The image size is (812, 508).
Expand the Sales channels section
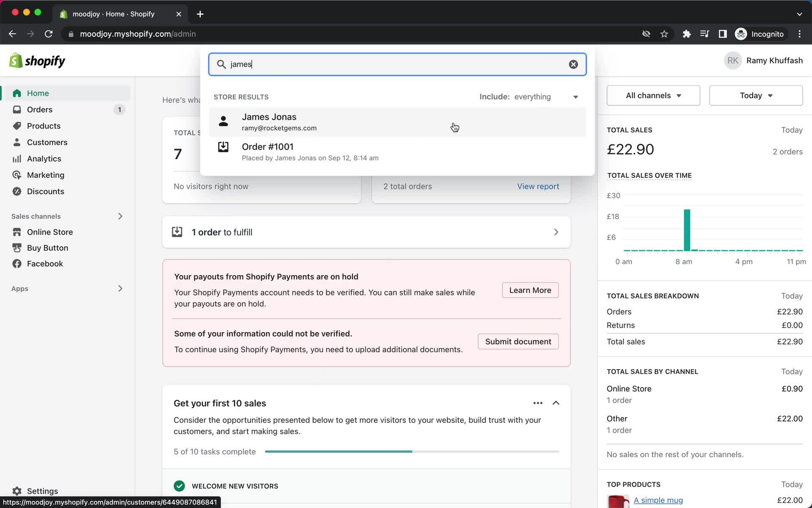[x=120, y=215]
